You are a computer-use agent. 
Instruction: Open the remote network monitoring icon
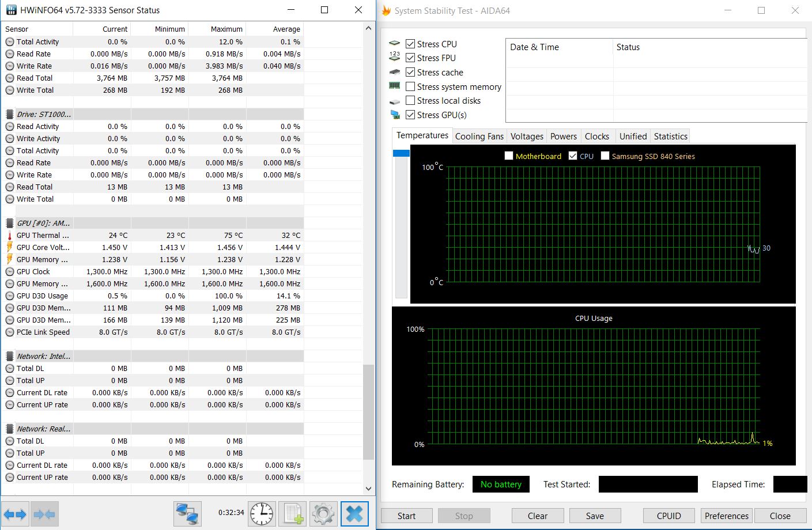pos(187,513)
